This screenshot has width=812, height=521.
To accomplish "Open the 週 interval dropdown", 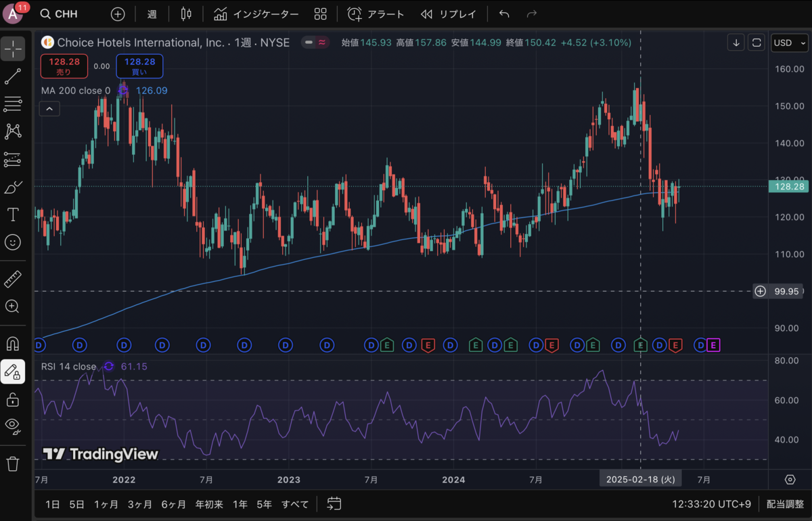I will [152, 14].
